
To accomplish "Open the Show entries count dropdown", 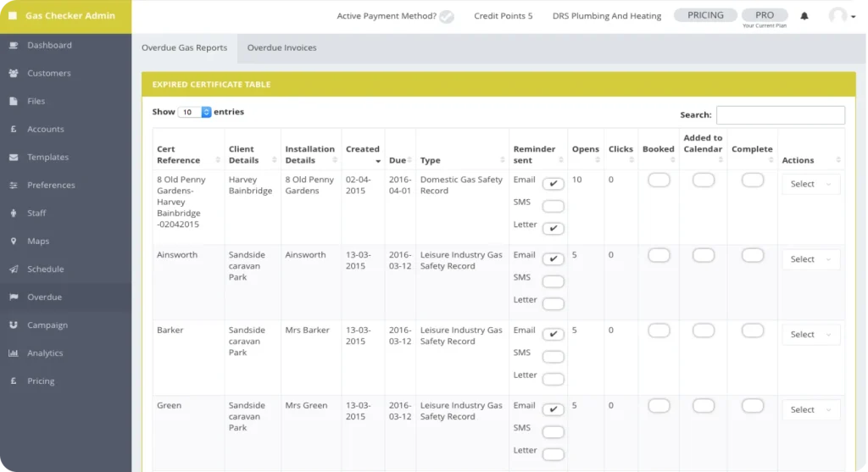I will coord(194,112).
